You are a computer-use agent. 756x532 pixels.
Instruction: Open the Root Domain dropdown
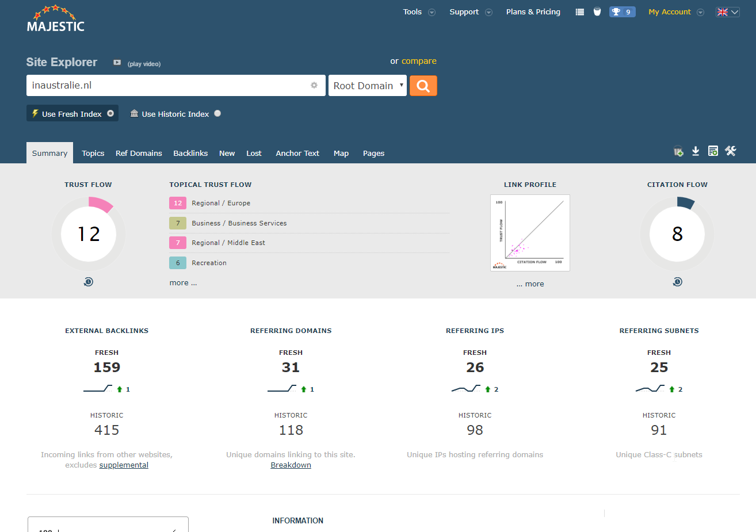pos(368,86)
